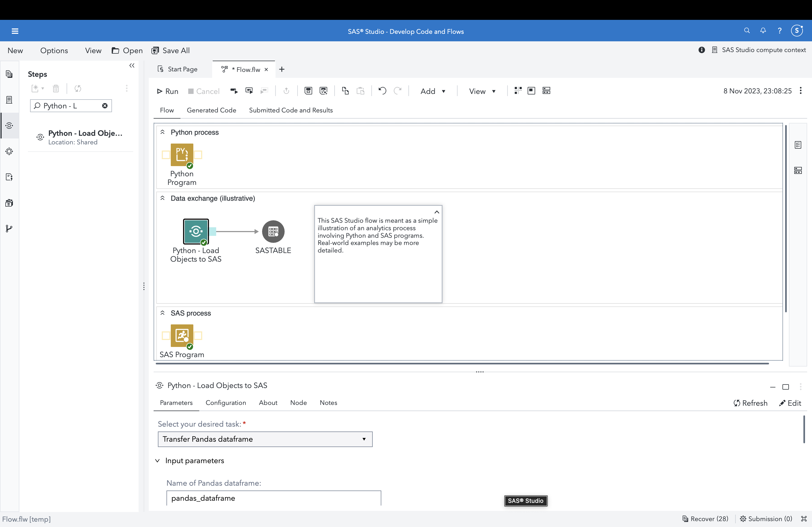Collapse the SAS process swimlane
The height and width of the screenshot is (527, 812).
[x=163, y=313]
